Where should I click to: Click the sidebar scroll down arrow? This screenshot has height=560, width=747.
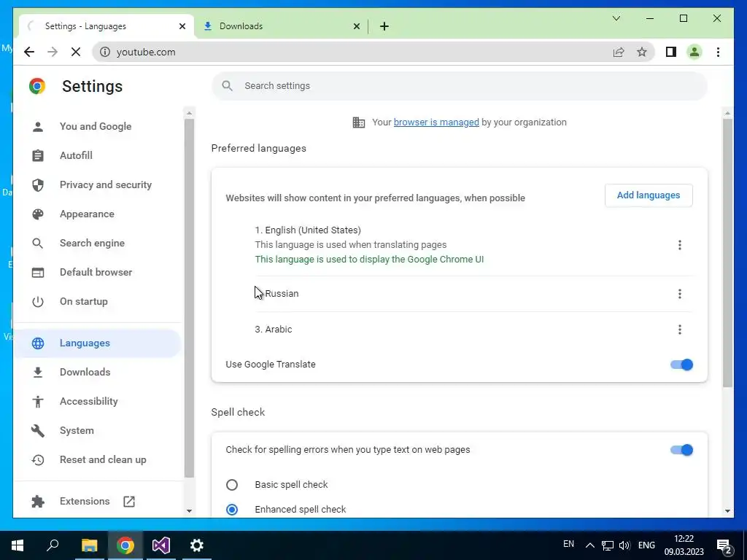[x=189, y=510]
